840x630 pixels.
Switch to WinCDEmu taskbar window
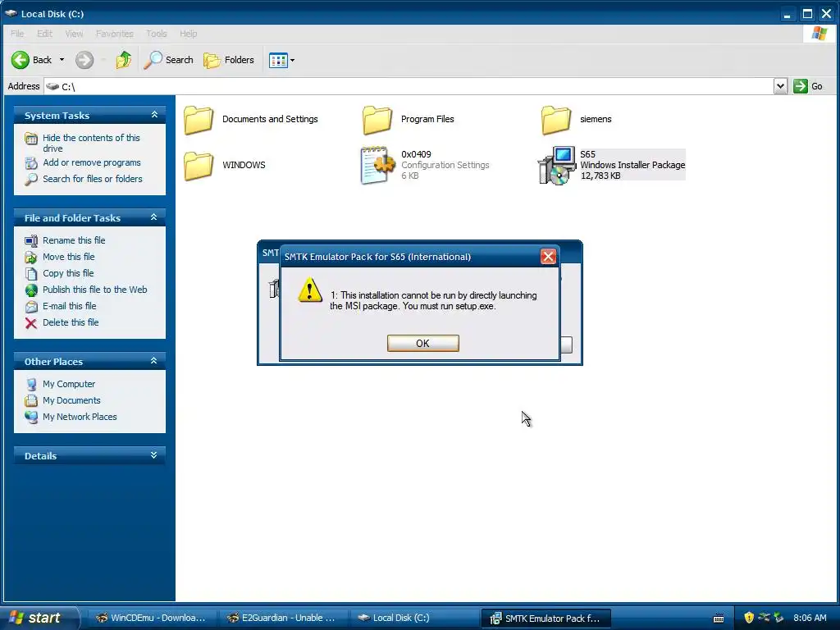coord(152,619)
